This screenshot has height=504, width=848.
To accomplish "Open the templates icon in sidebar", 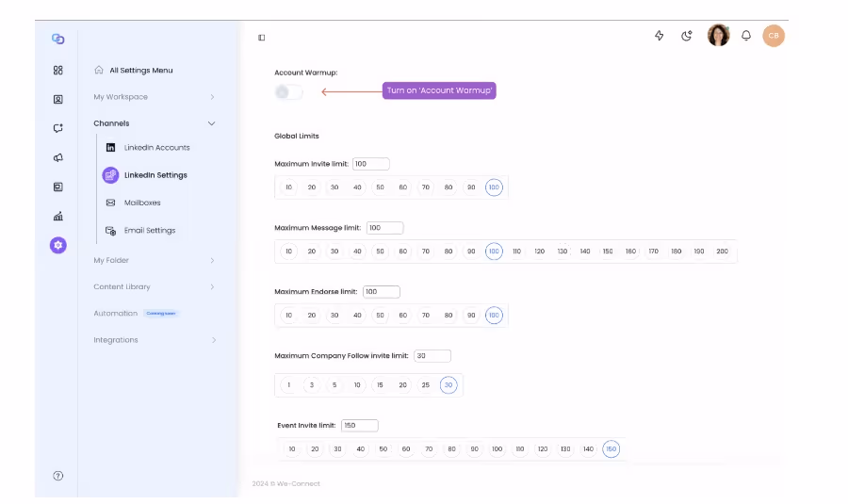I will click(57, 187).
